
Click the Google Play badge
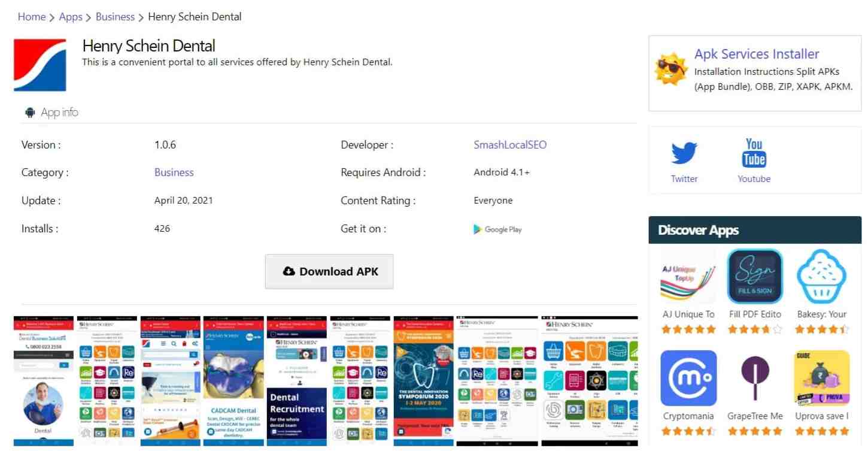click(x=497, y=229)
